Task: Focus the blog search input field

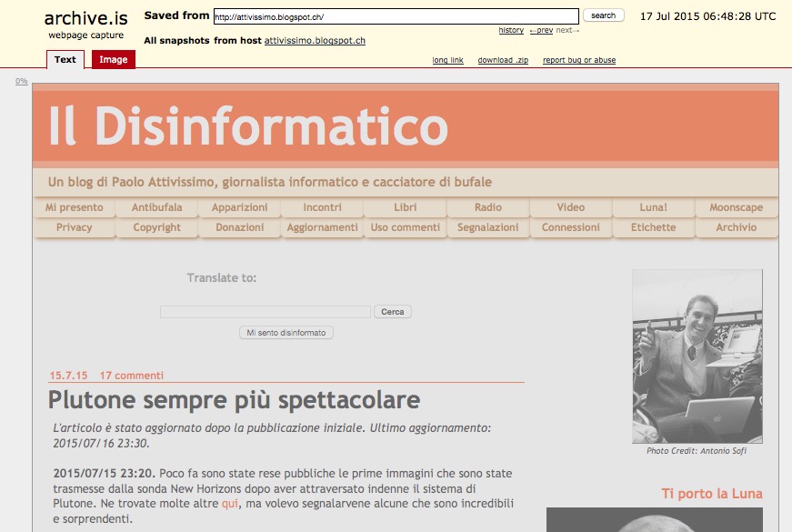Action: [266, 312]
